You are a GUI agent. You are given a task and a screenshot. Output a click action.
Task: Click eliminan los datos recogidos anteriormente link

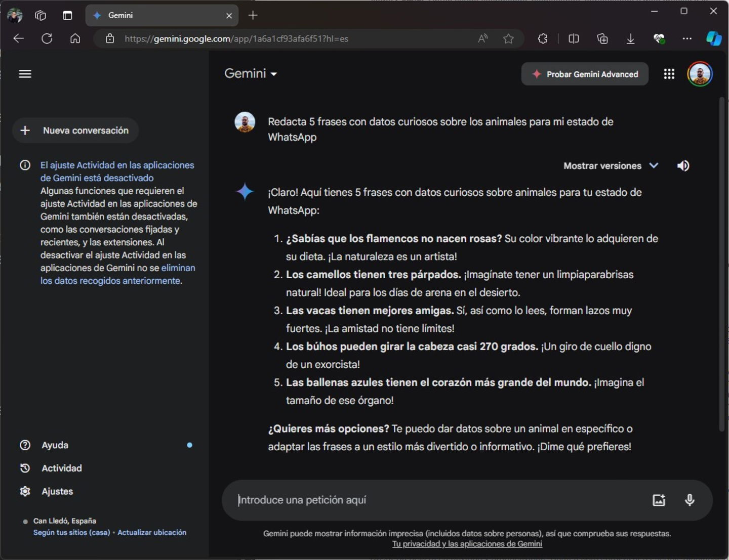click(x=117, y=274)
